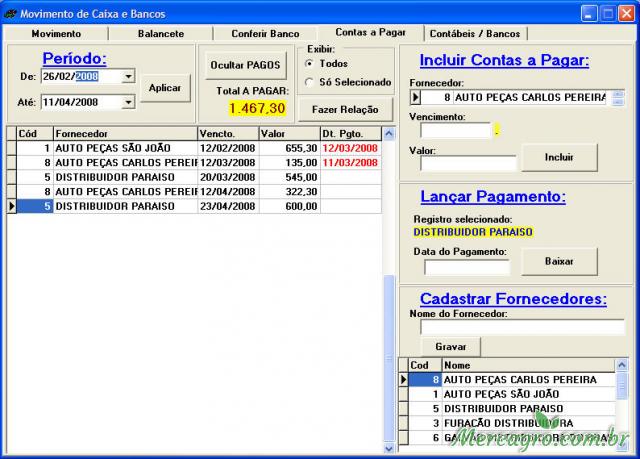
Task: Click the up arrow of the Fornecedor spinner
Action: click(618, 94)
